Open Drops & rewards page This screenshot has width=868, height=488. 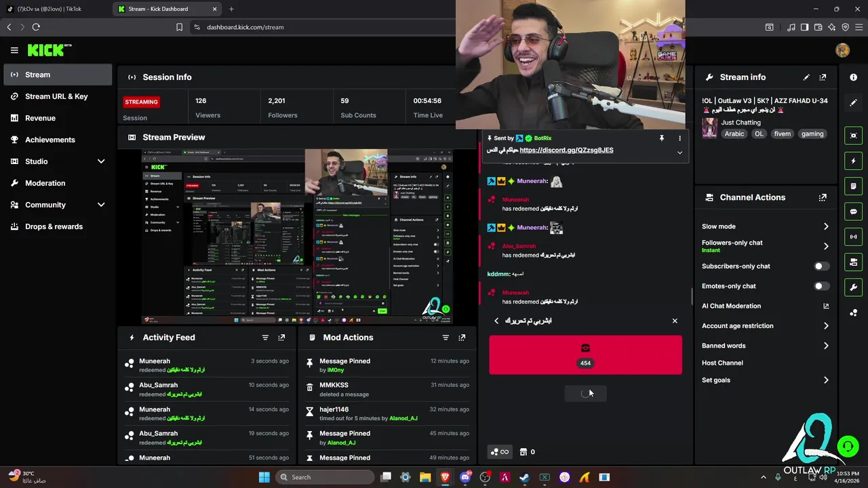[58, 226]
